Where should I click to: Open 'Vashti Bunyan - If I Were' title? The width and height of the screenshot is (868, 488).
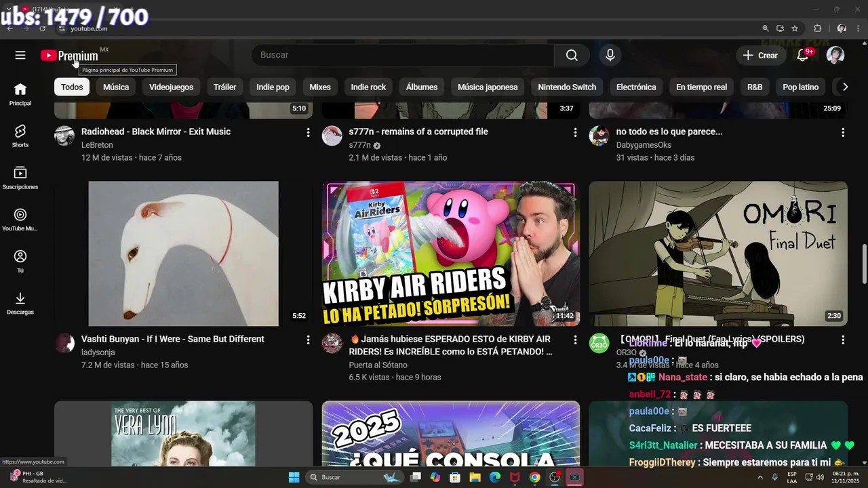click(x=173, y=339)
